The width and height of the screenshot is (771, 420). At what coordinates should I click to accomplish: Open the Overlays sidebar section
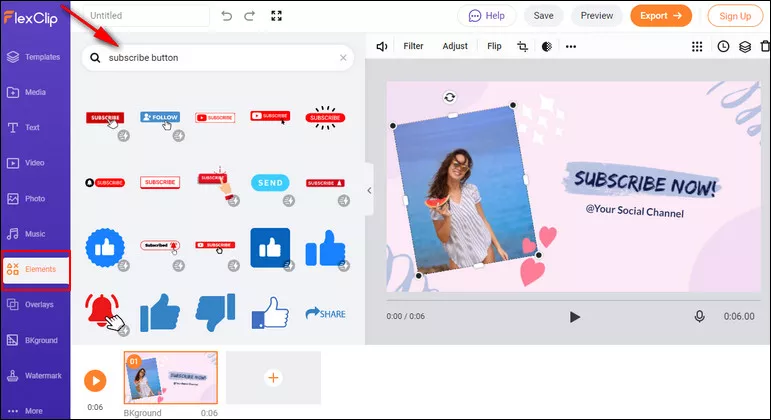(30, 304)
